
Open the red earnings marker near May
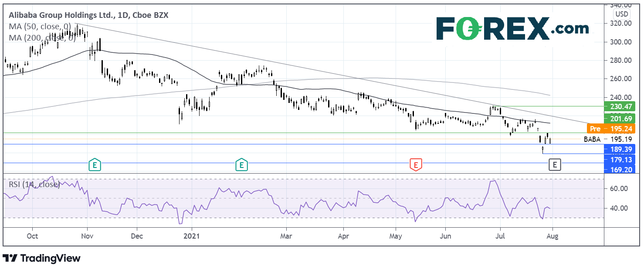click(416, 165)
